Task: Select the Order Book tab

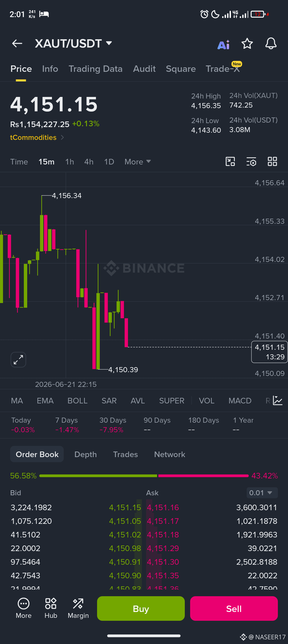Action: tap(37, 454)
